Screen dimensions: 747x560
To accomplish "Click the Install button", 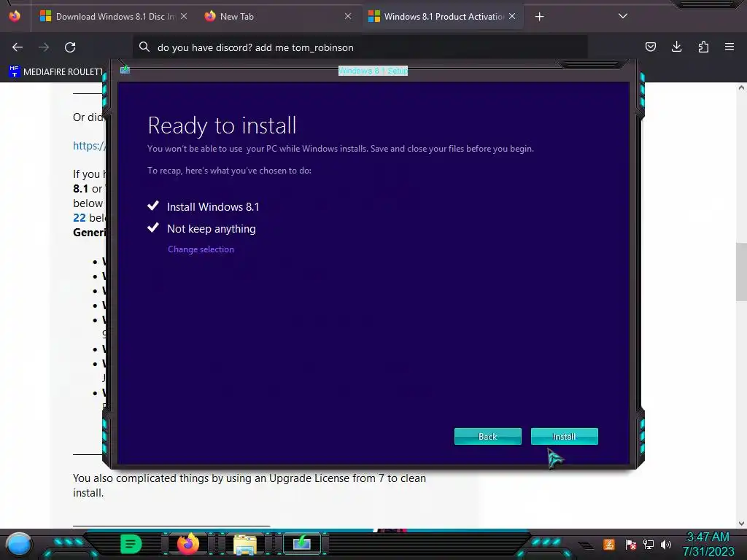I will pos(564,436).
